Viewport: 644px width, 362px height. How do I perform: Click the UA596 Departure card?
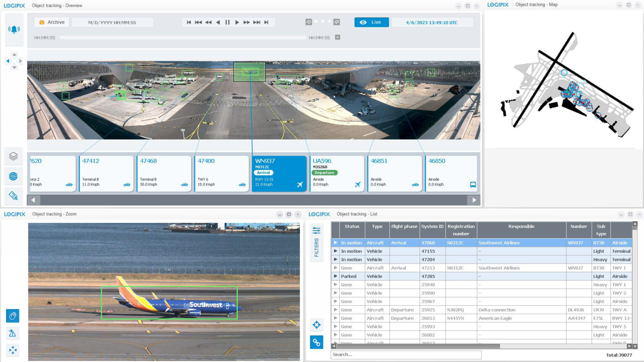pyautogui.click(x=337, y=173)
